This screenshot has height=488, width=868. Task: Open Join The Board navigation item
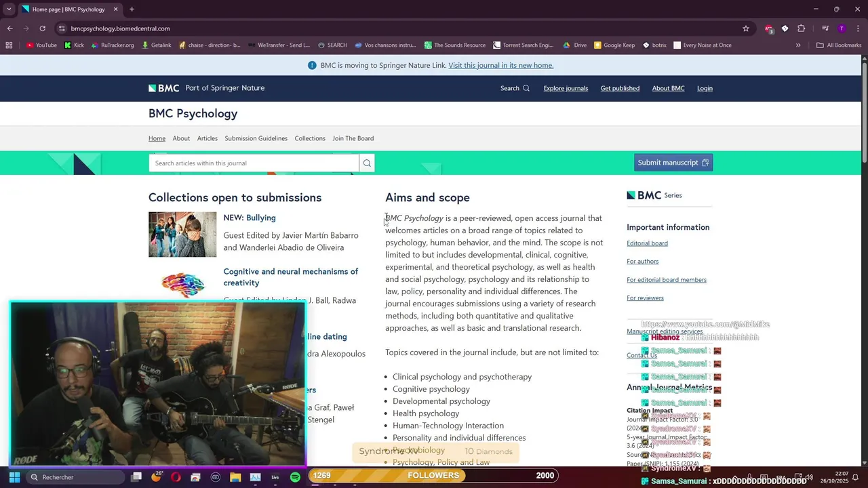tap(353, 138)
